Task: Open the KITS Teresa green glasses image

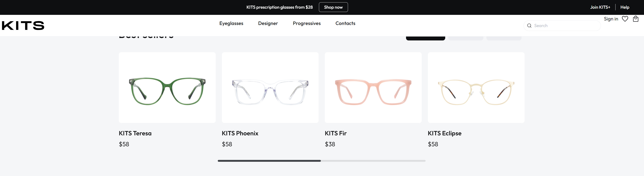Action: pos(167,87)
